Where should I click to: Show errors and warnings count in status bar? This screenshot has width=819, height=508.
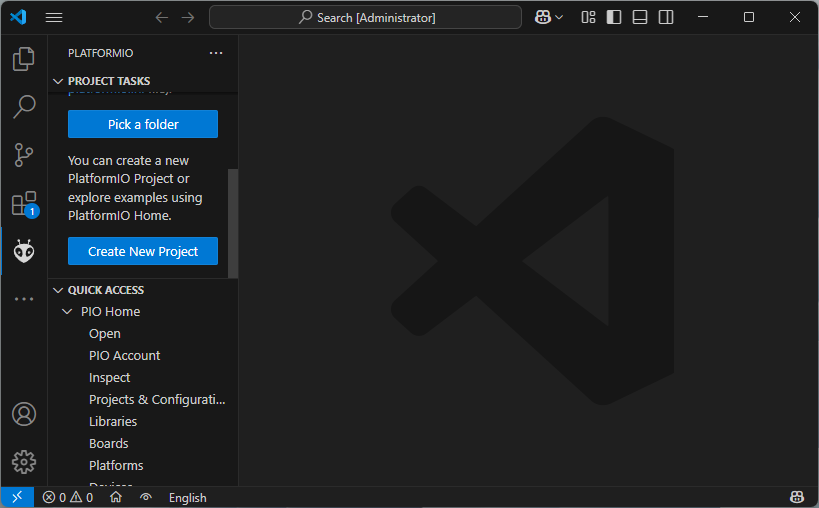[68, 498]
